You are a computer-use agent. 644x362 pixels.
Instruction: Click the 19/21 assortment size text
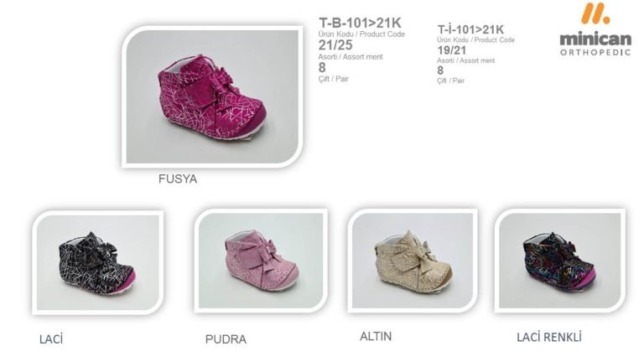click(x=452, y=50)
